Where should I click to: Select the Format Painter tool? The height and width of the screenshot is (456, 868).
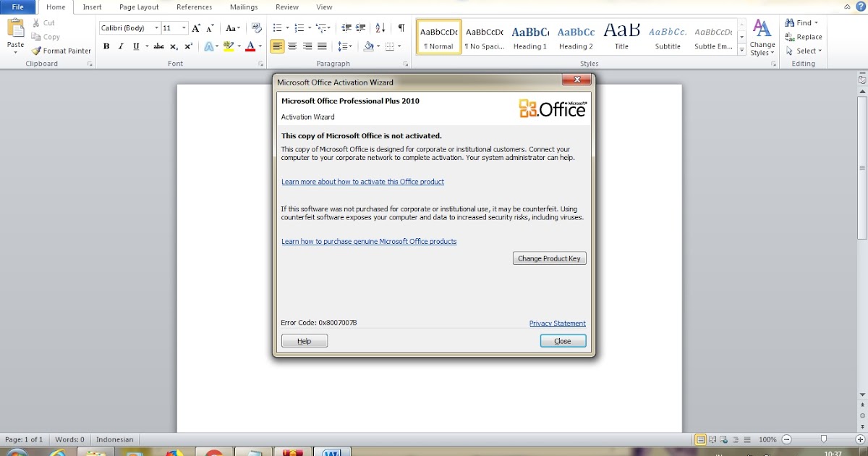coord(61,51)
